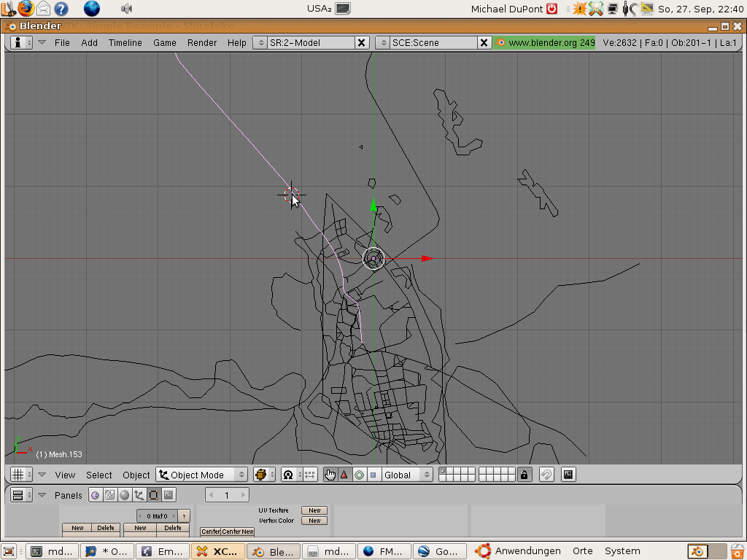Image resolution: width=747 pixels, height=560 pixels.
Task: Click the 0 Mat 0 material index field
Action: pos(157,516)
